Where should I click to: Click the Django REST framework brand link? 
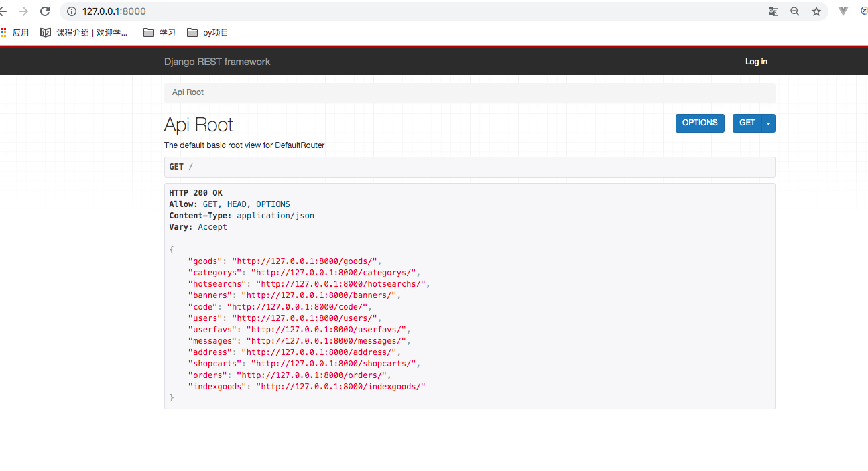pos(217,62)
